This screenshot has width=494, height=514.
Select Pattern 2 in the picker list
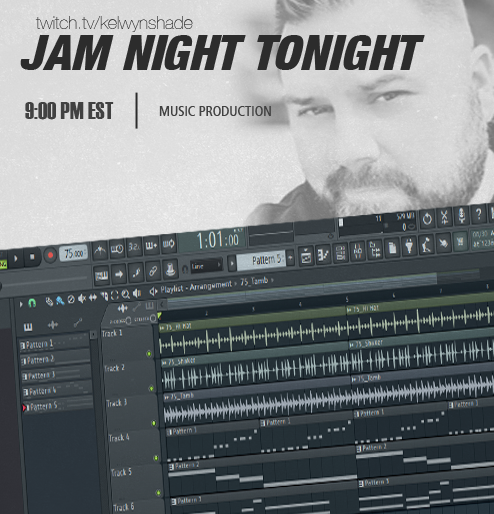point(56,359)
